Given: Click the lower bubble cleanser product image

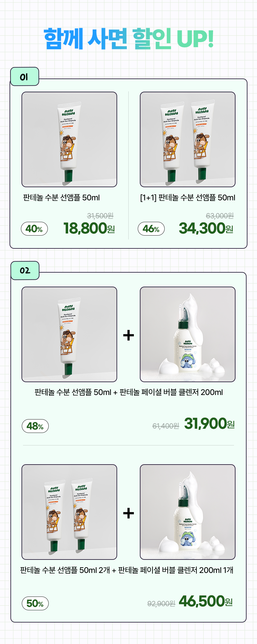Looking at the screenshot, I should pos(188,512).
